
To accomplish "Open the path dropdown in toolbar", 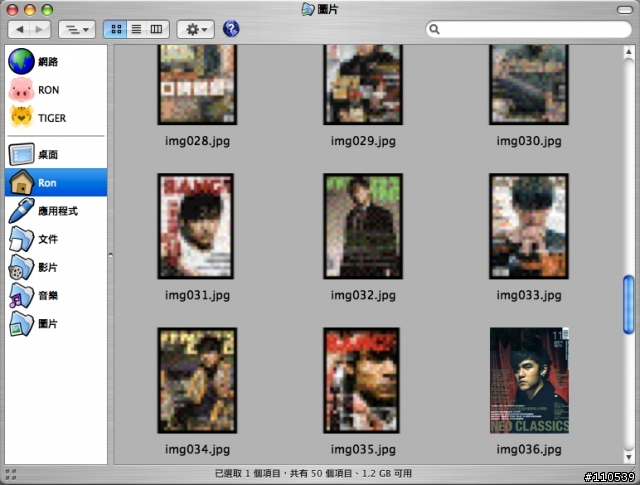I will click(77, 29).
